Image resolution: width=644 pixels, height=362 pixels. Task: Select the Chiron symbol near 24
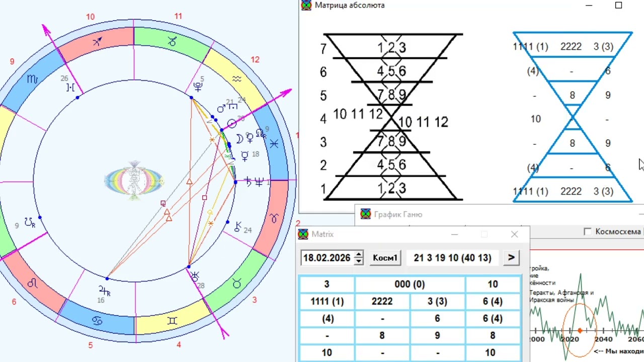click(x=238, y=227)
